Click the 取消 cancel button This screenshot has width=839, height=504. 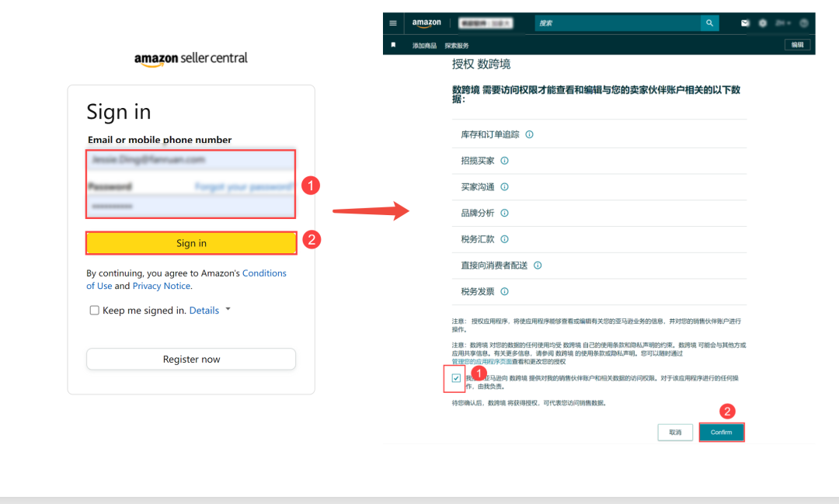pos(675,433)
